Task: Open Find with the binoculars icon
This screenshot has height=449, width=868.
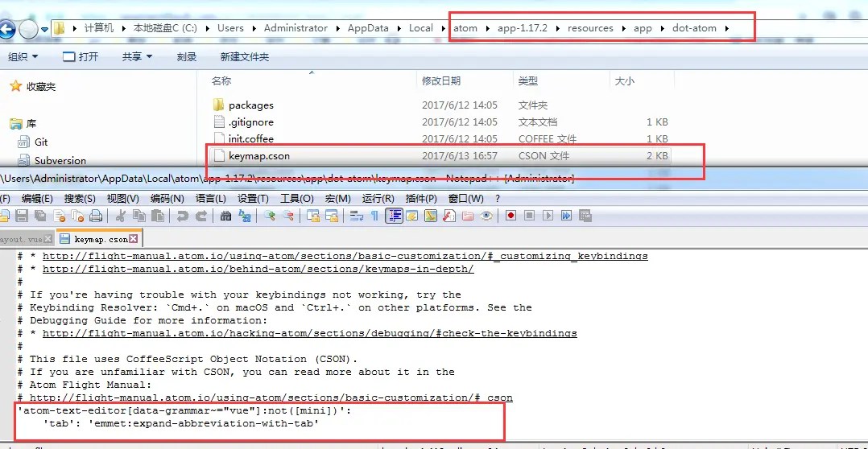Action: (x=225, y=216)
